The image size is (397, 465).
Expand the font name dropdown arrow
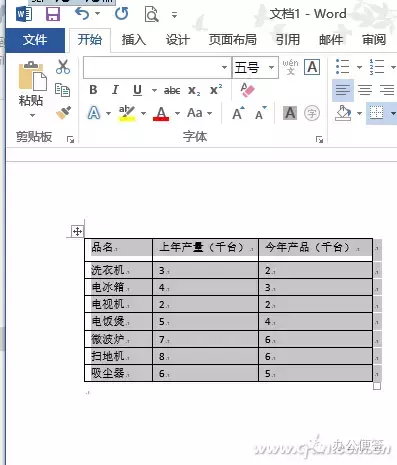(x=225, y=67)
